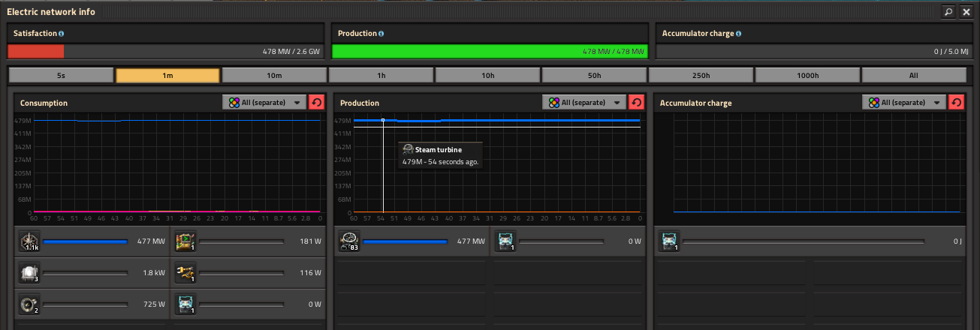Click the accumulator icon in Accumulator charge list
The height and width of the screenshot is (330, 980).
[669, 241]
